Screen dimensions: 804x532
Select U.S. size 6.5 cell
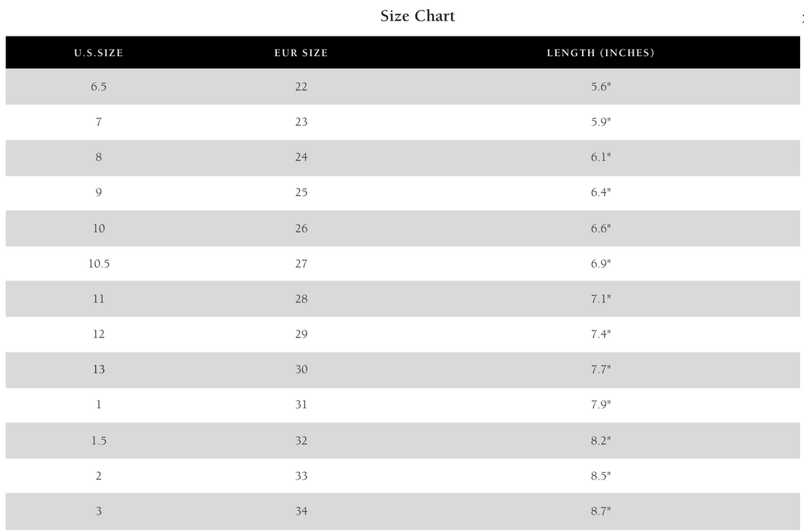click(98, 87)
